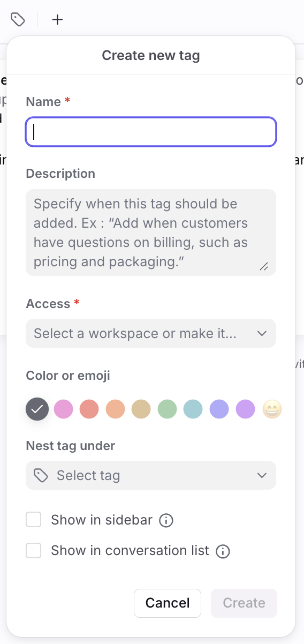Focus the Name input field
This screenshot has width=304, height=644.
(x=151, y=132)
